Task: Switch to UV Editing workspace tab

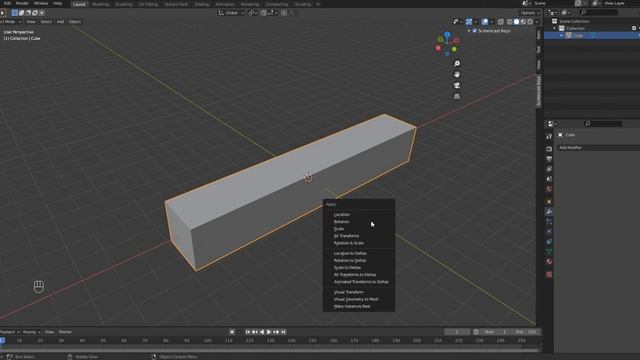Action: [148, 4]
